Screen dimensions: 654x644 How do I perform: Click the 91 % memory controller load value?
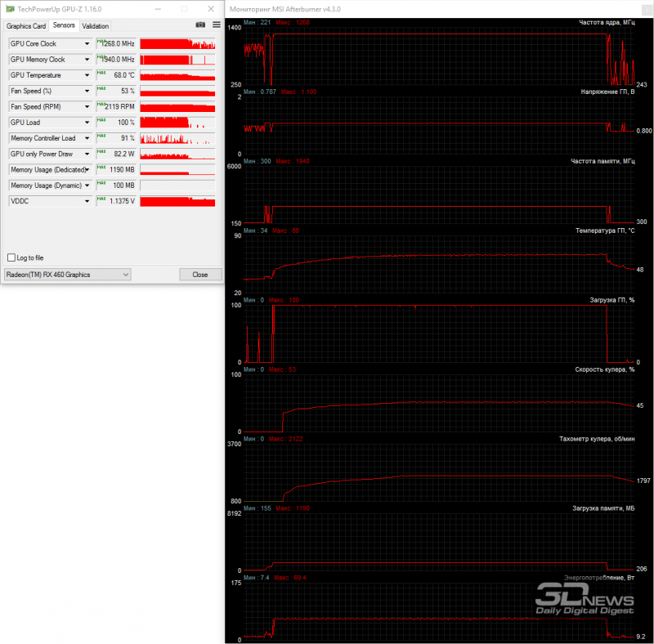tap(116, 138)
